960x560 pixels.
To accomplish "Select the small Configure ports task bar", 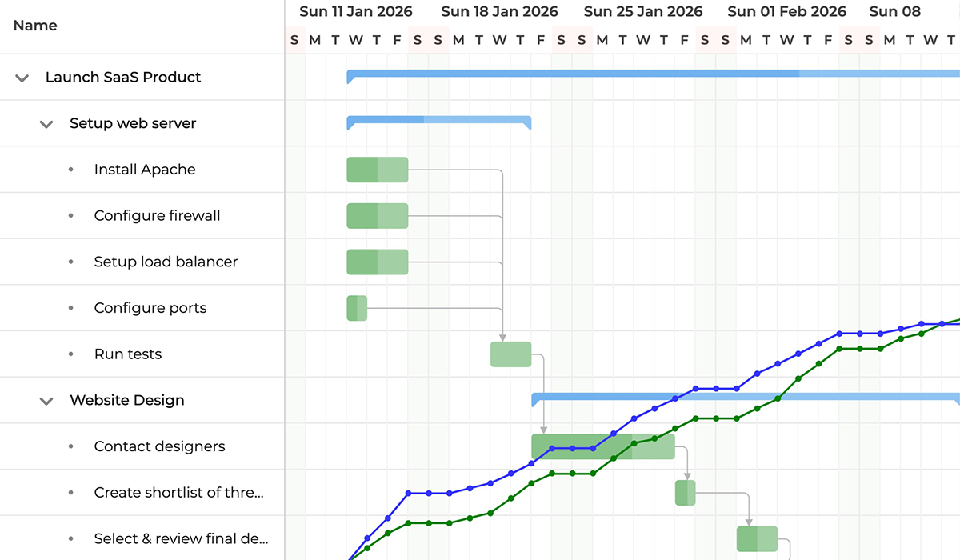I will click(357, 308).
